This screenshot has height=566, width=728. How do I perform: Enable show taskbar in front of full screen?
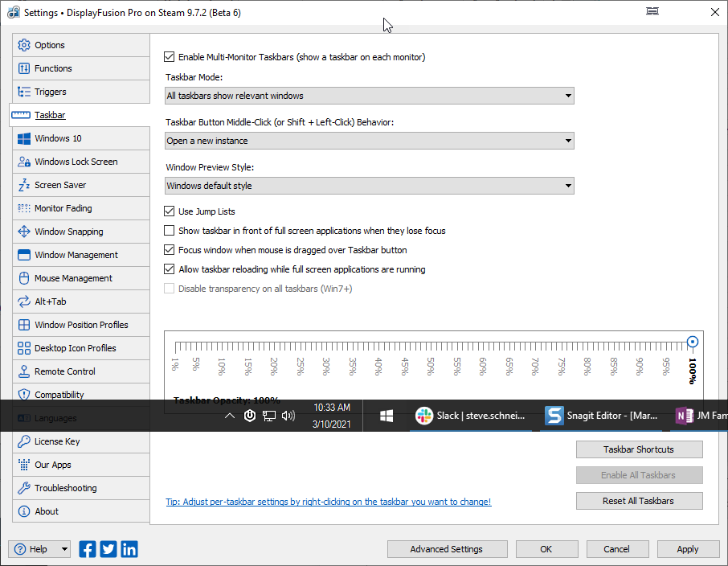coord(170,231)
